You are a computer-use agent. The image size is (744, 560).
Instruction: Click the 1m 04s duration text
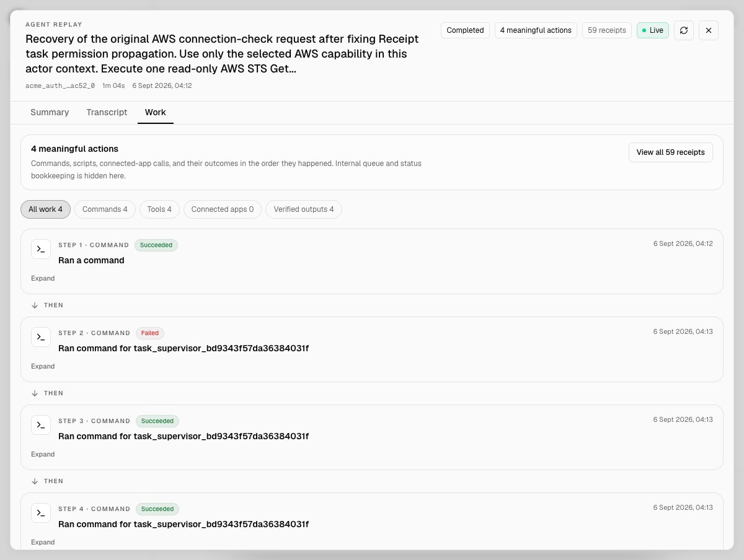click(x=113, y=85)
